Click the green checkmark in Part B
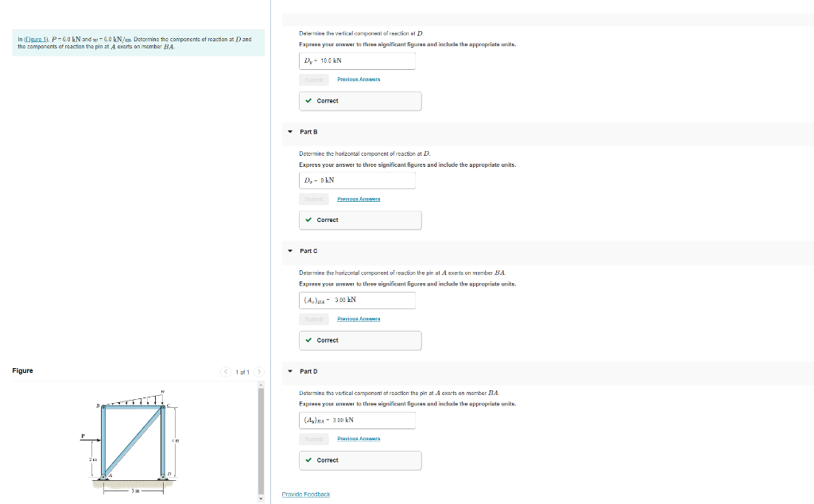814x504 pixels. click(309, 220)
